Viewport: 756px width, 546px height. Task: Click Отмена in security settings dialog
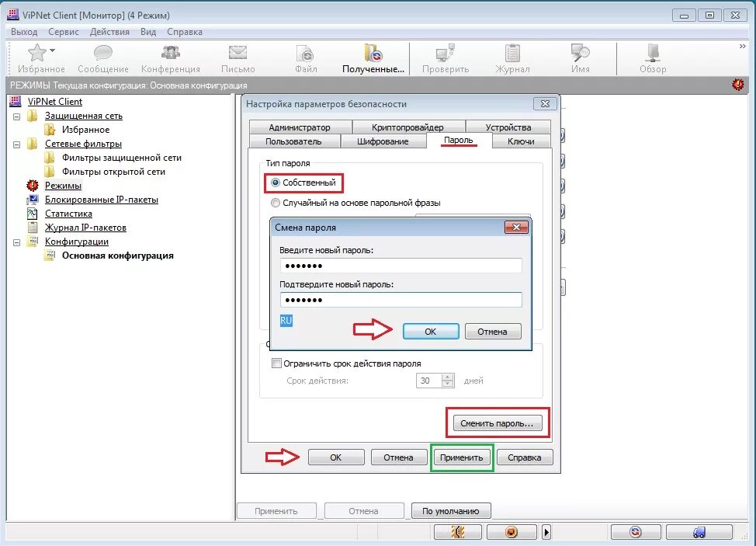click(x=398, y=457)
